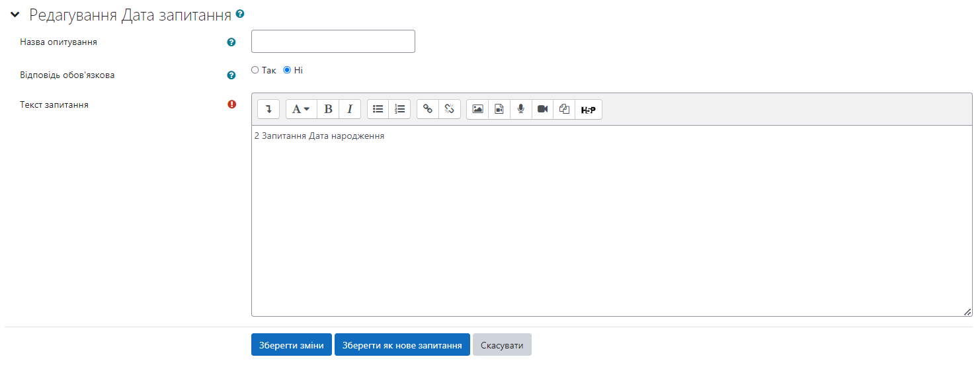Click Зберегти зміни button
The width and height of the screenshot is (980, 365).
click(292, 345)
